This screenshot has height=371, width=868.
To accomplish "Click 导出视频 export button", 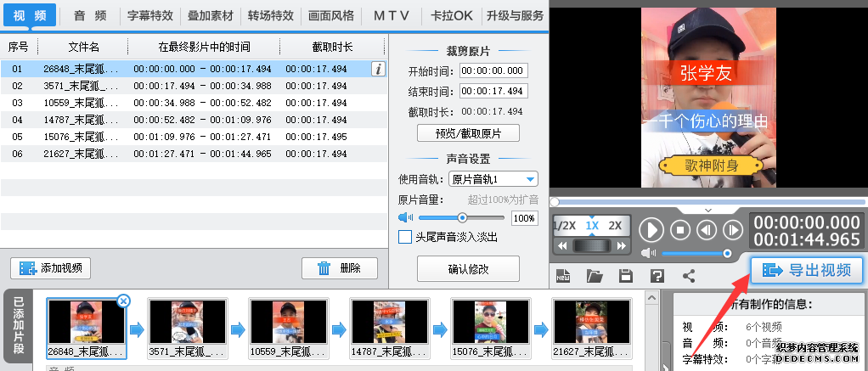I will point(807,270).
